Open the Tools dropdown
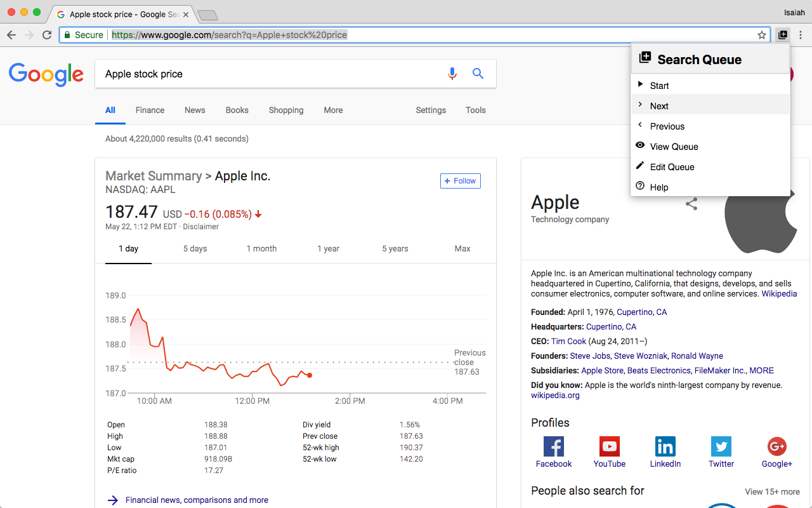812x508 pixels. (x=475, y=110)
